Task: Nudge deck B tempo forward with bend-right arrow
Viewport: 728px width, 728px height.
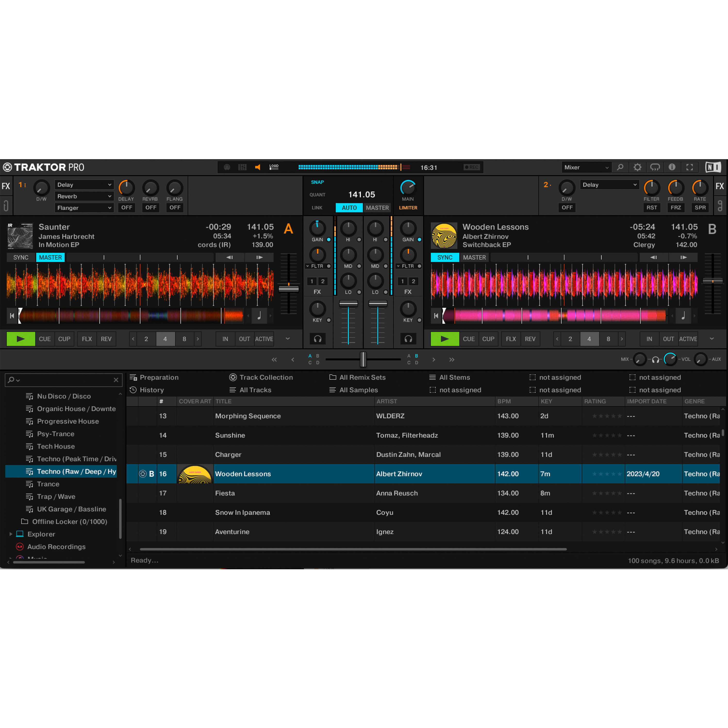Action: tap(683, 257)
